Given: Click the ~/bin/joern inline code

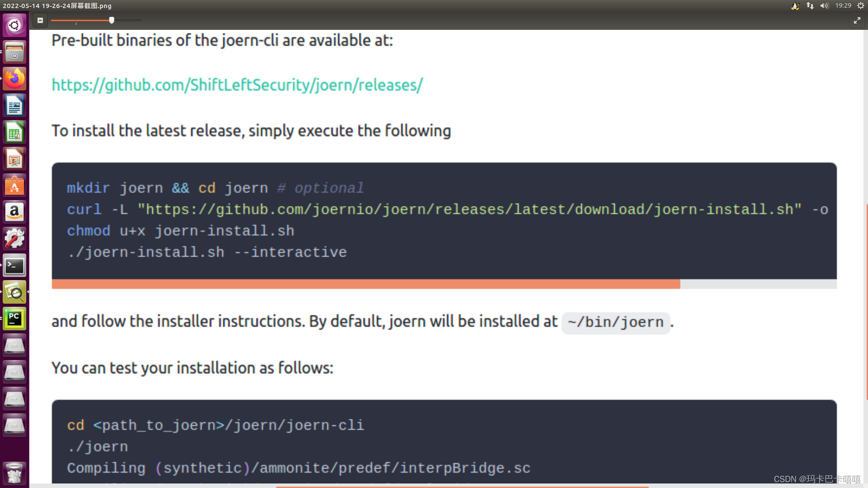Looking at the screenshot, I should coord(616,323).
